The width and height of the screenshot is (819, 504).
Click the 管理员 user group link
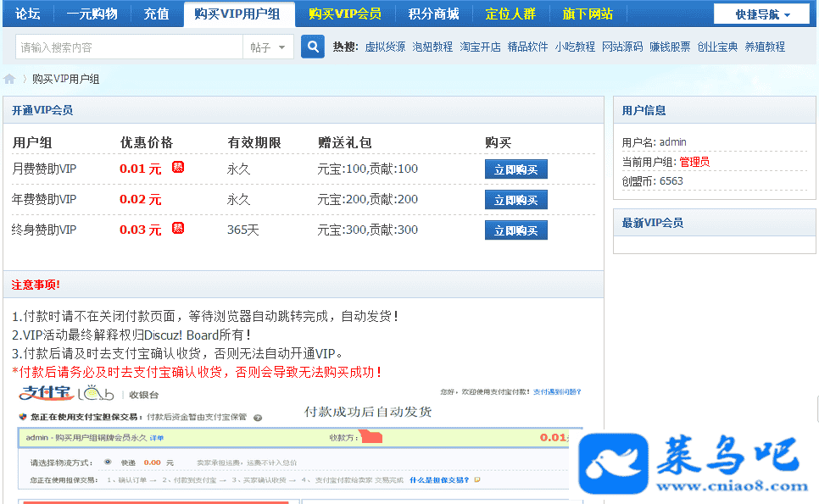(x=694, y=162)
